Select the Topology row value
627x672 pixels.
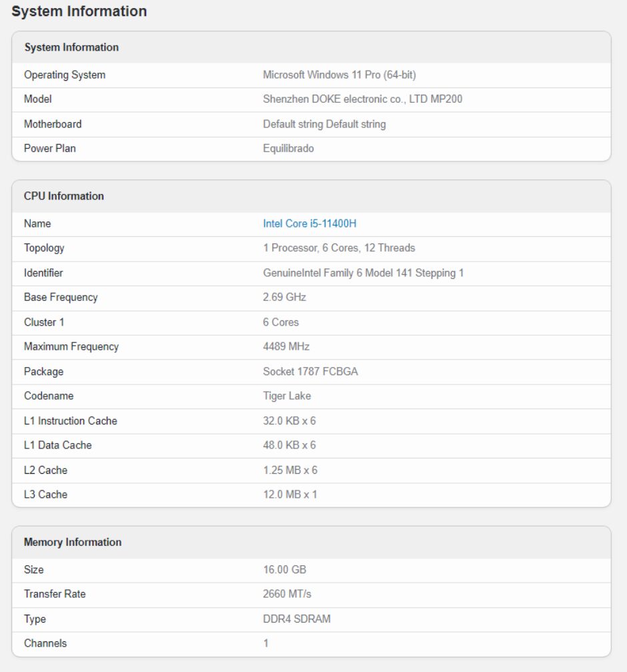340,248
